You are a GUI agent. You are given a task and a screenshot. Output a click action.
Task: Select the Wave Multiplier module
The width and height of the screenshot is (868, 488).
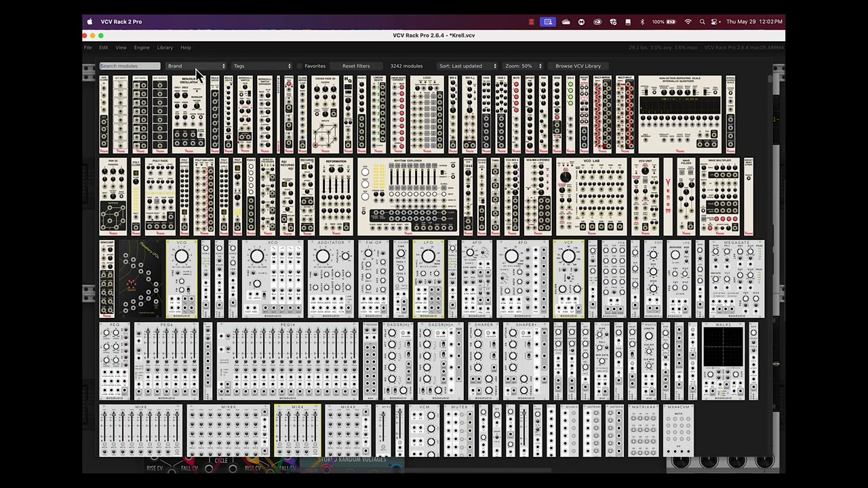[x=719, y=197]
